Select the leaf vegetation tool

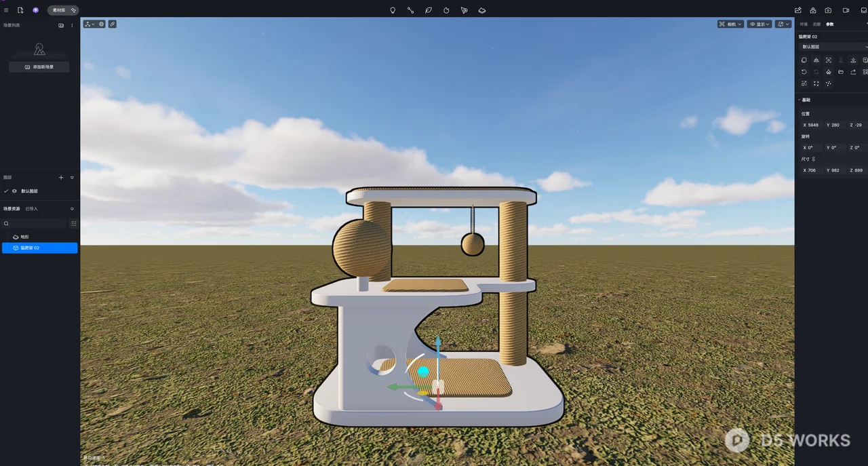tap(429, 10)
